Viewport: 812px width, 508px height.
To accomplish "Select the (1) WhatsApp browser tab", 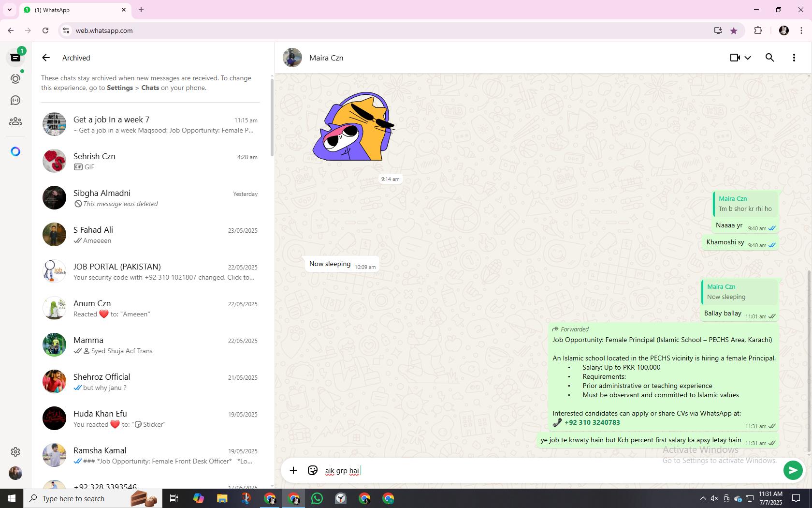I will 75,10.
